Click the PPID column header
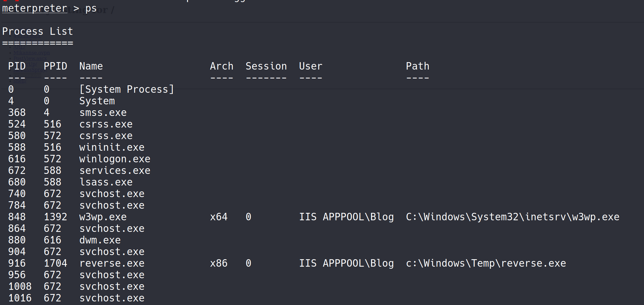 (x=56, y=66)
